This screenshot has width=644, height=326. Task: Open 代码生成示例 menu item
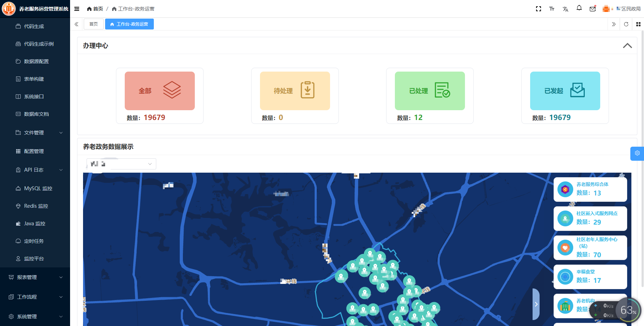pos(35,44)
